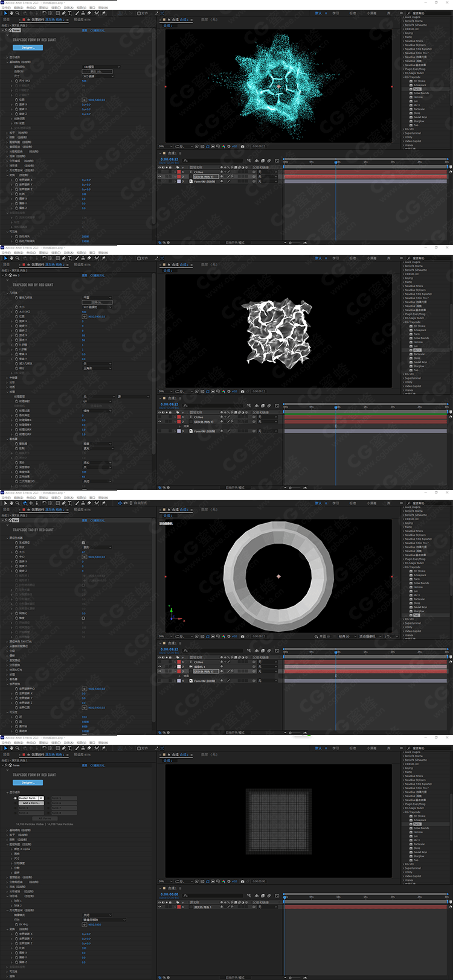Select the Brush tool in cyan particle window
The width and height of the screenshot is (453, 980).
click(x=77, y=13)
